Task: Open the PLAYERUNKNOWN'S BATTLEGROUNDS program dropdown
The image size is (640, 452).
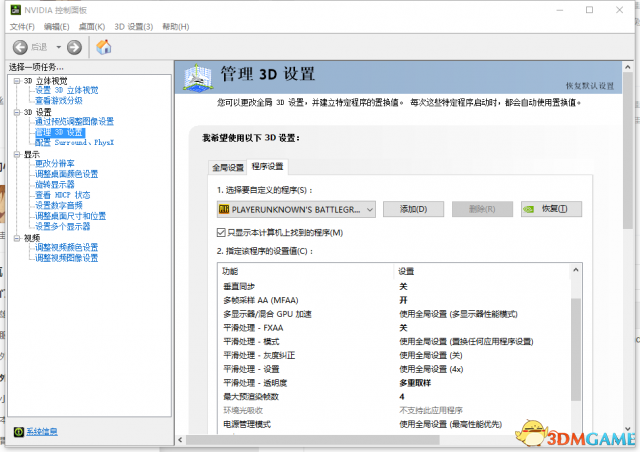Action: pos(369,209)
